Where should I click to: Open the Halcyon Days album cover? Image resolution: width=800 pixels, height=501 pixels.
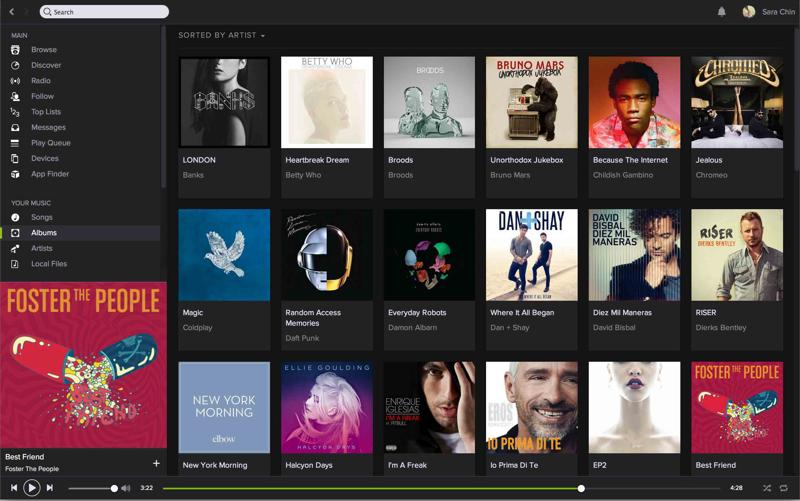coord(327,407)
